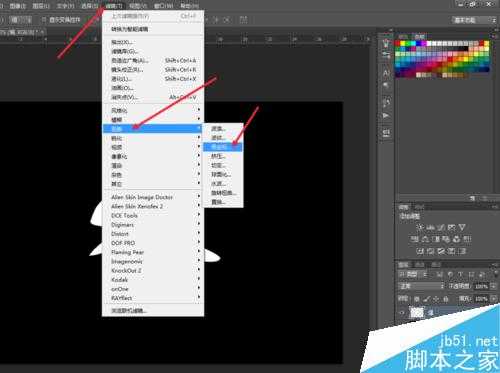Open the 图像 Image menu
This screenshot has height=373, width=500.
tap(17, 6)
